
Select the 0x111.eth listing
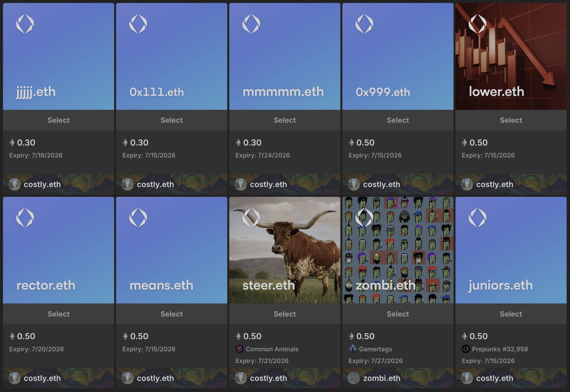pyautogui.click(x=171, y=120)
